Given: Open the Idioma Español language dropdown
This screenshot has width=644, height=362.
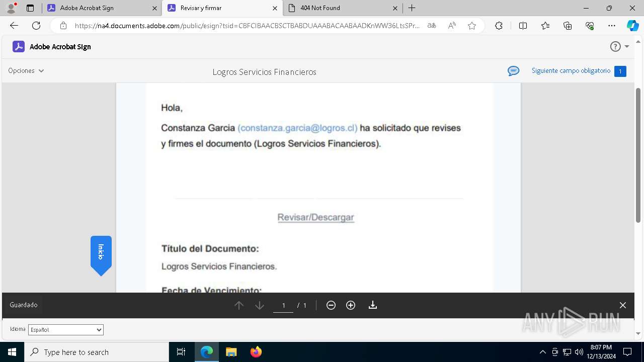Looking at the screenshot, I should point(66,330).
